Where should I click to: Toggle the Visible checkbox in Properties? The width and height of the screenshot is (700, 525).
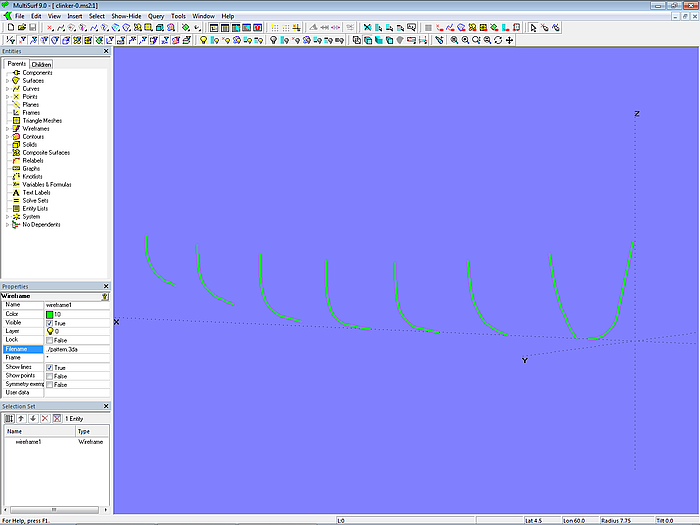50,323
